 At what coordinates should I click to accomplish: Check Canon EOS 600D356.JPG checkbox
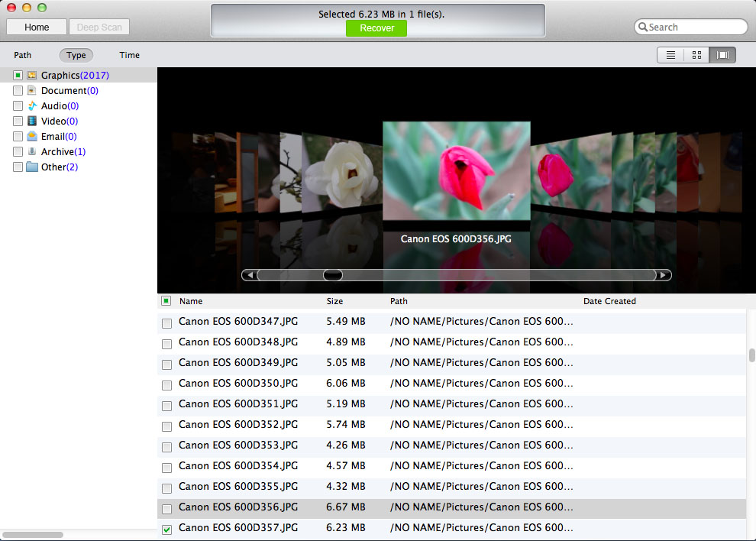pos(166,509)
